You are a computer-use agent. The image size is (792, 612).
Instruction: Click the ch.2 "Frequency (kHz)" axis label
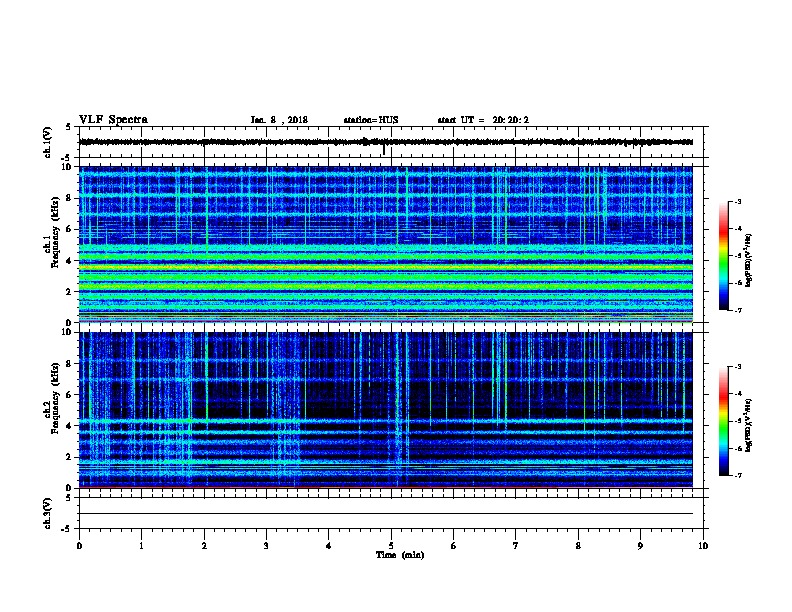tap(55, 398)
